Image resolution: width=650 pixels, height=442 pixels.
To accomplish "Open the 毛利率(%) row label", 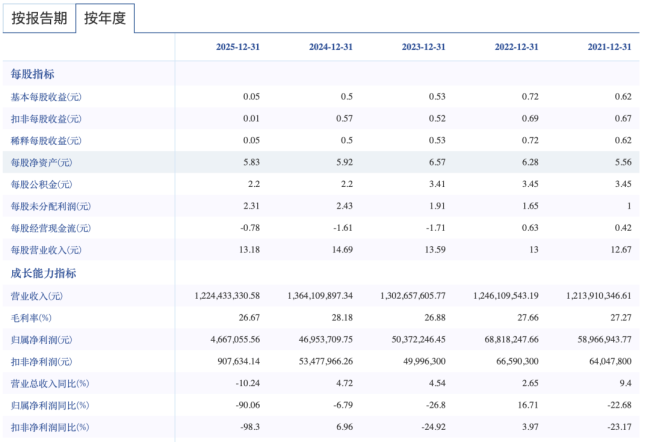I will click(x=31, y=318).
